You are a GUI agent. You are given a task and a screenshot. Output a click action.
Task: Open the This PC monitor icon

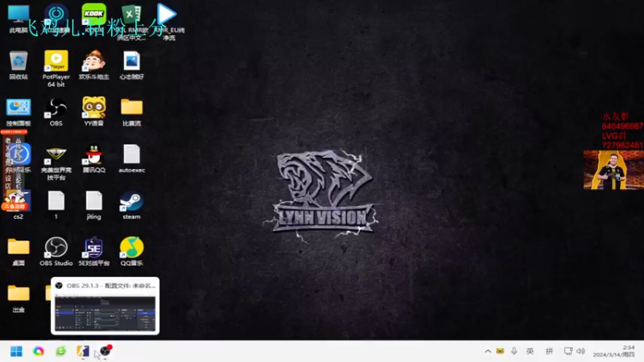click(x=19, y=19)
